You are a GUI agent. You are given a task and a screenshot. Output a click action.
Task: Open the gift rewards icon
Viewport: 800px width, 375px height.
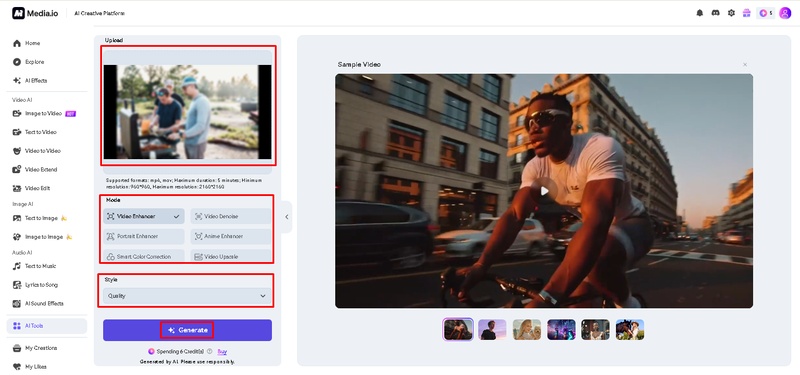(746, 13)
